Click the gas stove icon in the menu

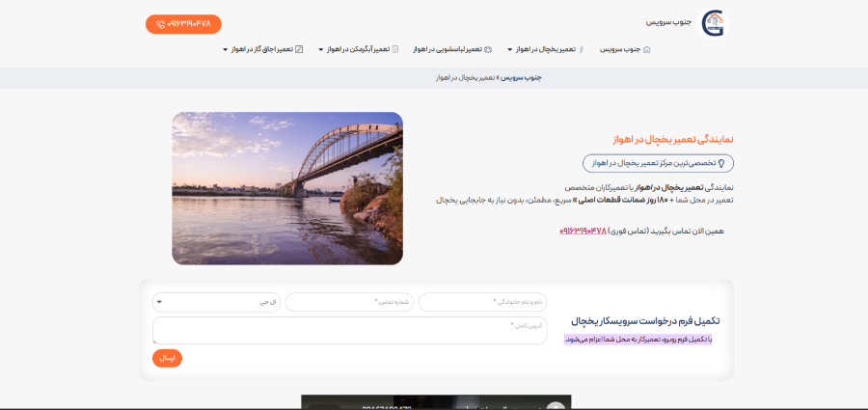click(x=299, y=49)
